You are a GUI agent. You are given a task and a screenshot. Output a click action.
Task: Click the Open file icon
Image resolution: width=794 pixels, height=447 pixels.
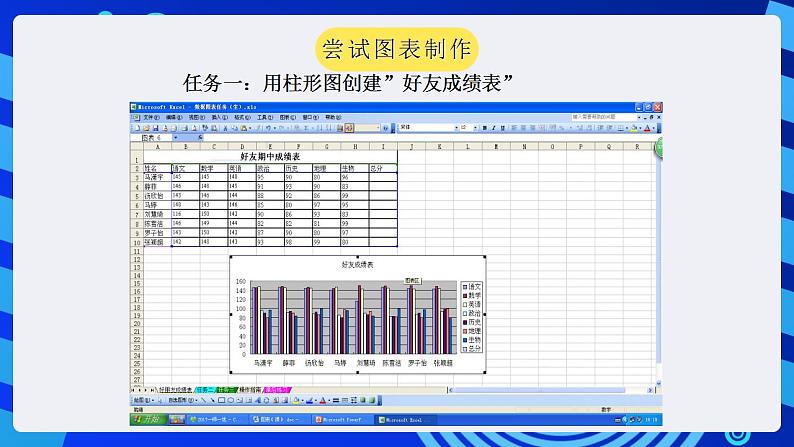click(x=147, y=128)
